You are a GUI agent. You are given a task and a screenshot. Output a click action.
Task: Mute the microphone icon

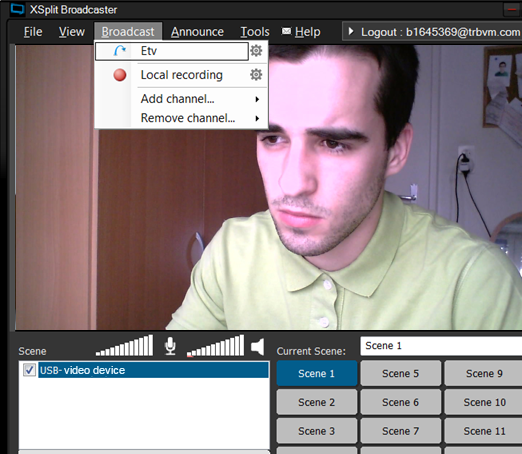coord(170,346)
